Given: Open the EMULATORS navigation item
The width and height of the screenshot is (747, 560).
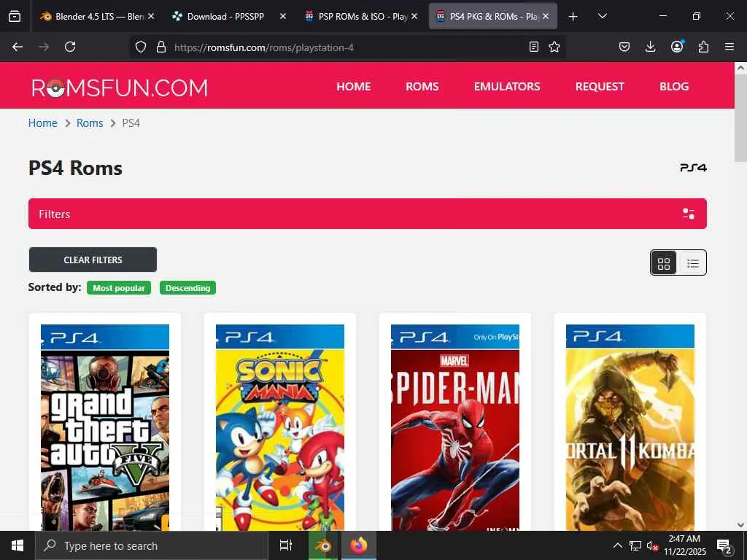Looking at the screenshot, I should [x=507, y=87].
